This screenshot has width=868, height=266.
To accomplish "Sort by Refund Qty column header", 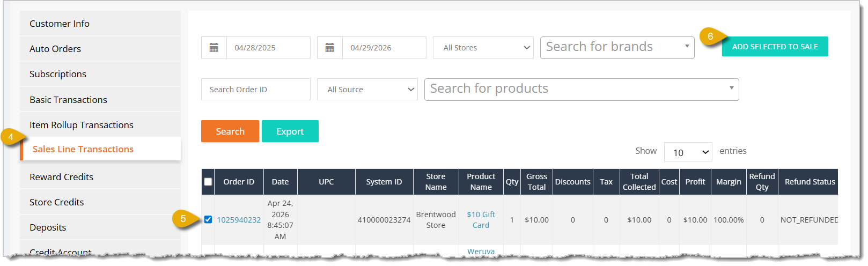I will click(762, 182).
